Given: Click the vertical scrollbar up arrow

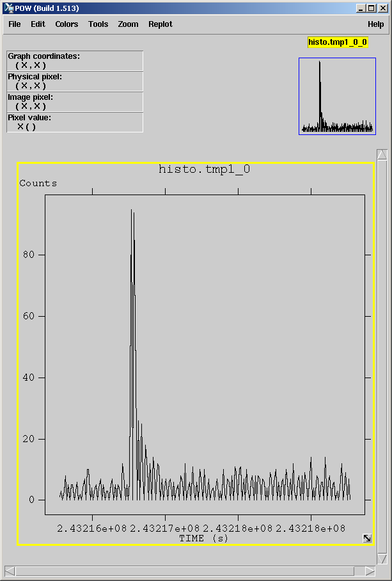Looking at the screenshot, I should [x=382, y=154].
